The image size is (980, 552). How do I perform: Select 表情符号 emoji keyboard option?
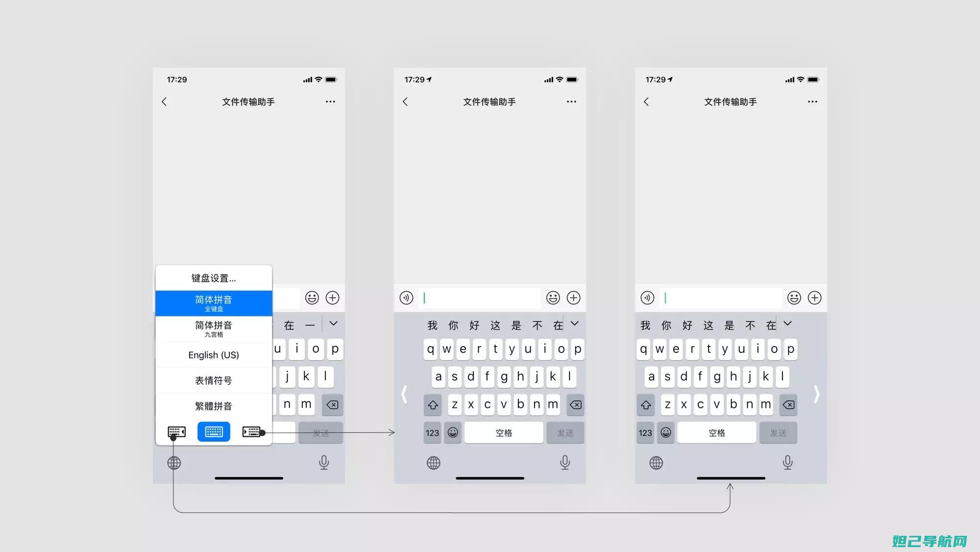click(x=213, y=380)
